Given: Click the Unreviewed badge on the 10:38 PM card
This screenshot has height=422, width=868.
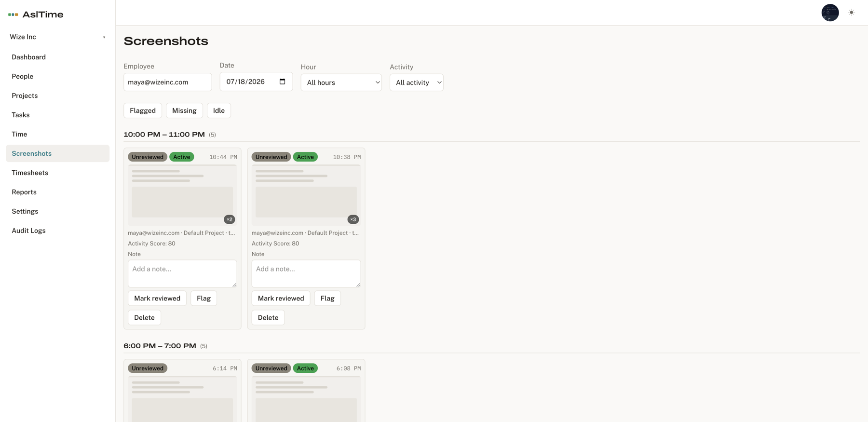Looking at the screenshot, I should coord(271,157).
